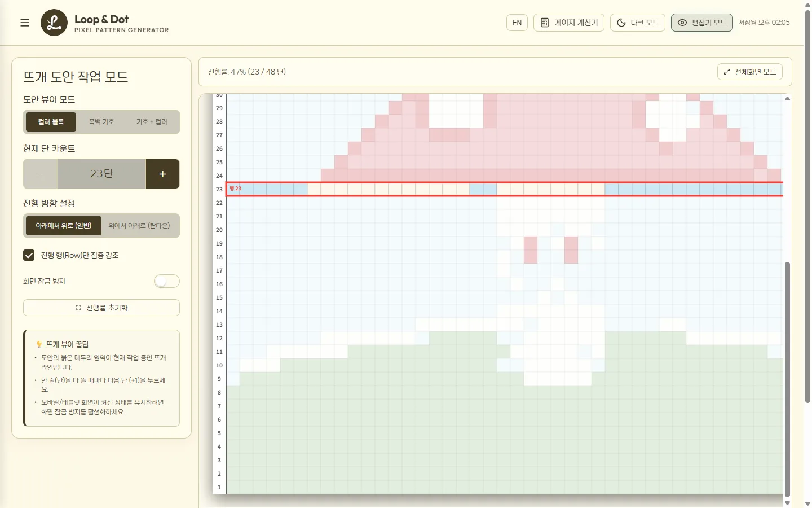812x508 pixels.
Task: Decrease the row count with minus
Action: tap(40, 174)
